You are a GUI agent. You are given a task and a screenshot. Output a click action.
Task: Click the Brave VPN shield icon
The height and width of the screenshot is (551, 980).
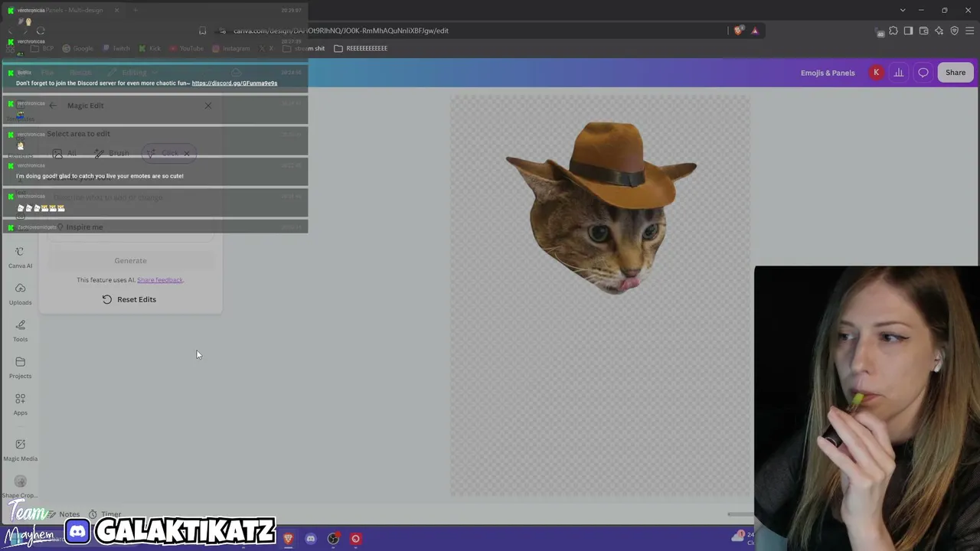coord(954,31)
